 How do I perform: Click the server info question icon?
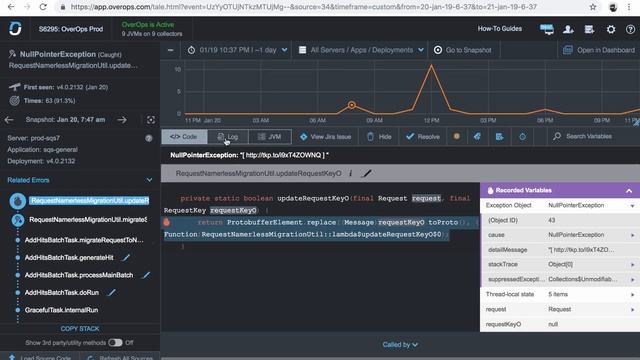pyautogui.click(x=149, y=138)
